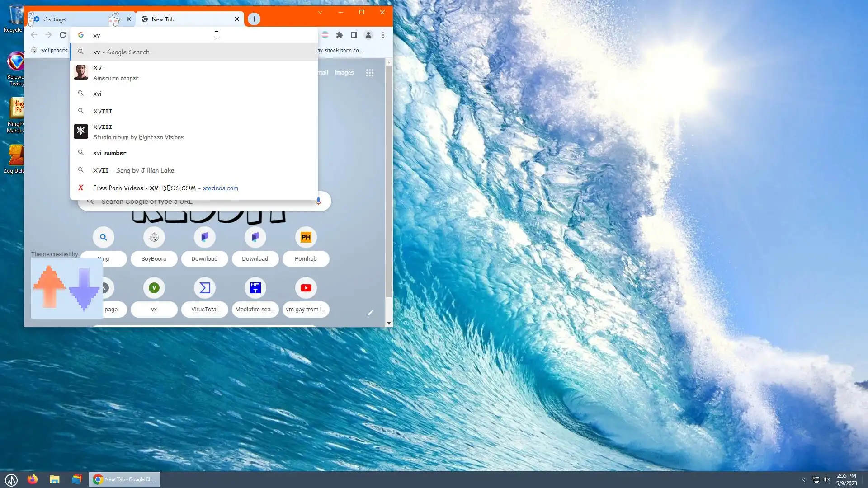The image size is (868, 488).
Task: Open the Google apps grid
Action: tap(369, 73)
